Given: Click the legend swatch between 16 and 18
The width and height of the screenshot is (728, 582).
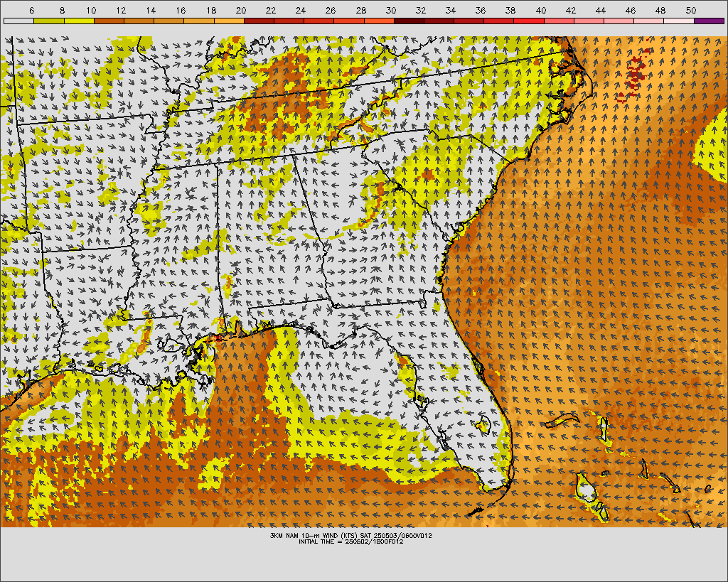Looking at the screenshot, I should pos(199,21).
